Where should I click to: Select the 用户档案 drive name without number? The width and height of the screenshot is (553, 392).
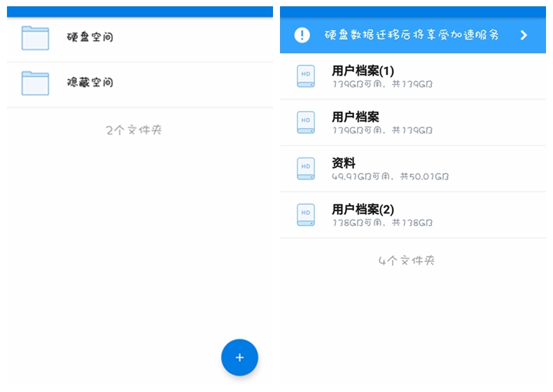click(x=355, y=117)
